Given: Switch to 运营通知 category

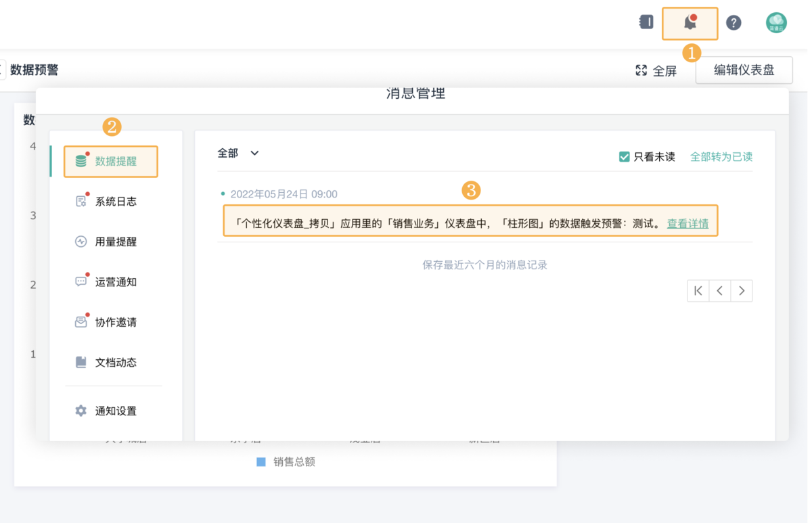Looking at the screenshot, I should pyautogui.click(x=115, y=282).
